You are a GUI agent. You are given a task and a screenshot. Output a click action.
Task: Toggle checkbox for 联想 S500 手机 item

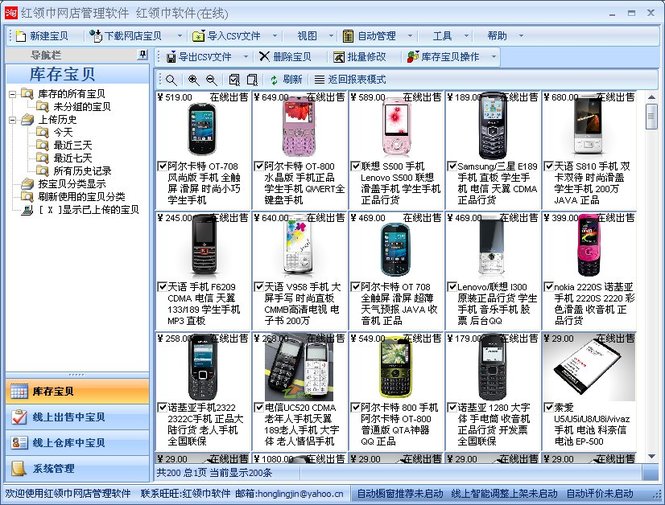355,165
